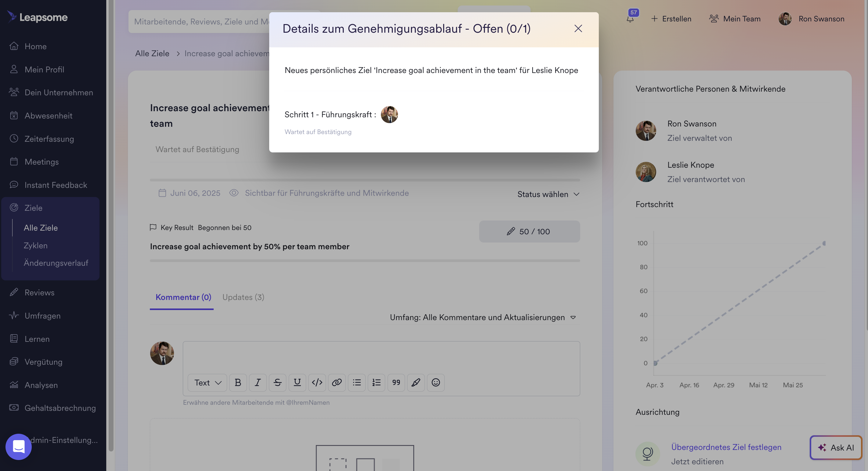The width and height of the screenshot is (868, 471).
Task: Click the key result progress bar
Action: (x=365, y=261)
